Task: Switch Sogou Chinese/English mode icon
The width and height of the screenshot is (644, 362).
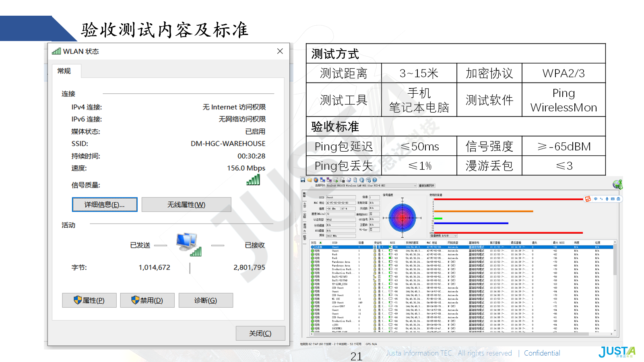Action: pyautogui.click(x=596, y=199)
